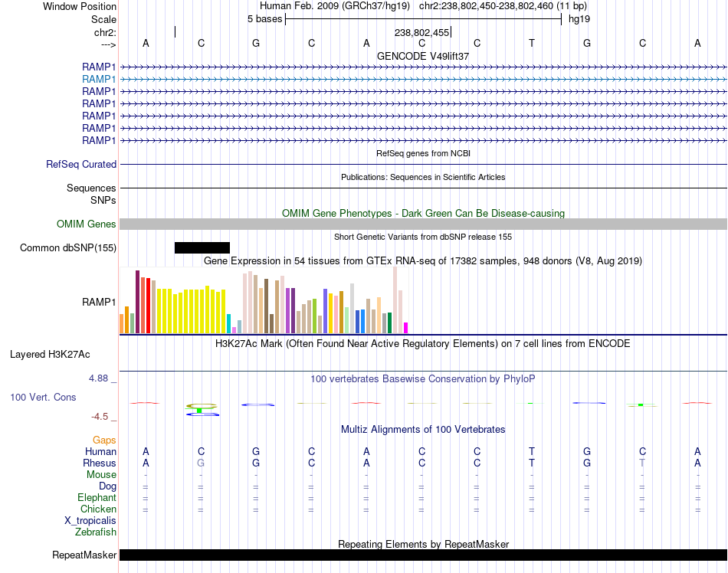Click the 'SNPs' track label
The height and width of the screenshot is (573, 728).
click(103, 201)
